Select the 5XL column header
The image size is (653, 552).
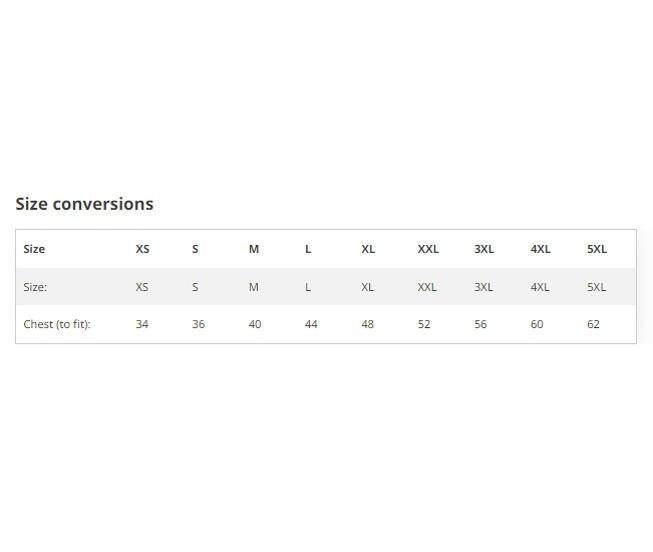click(x=597, y=249)
